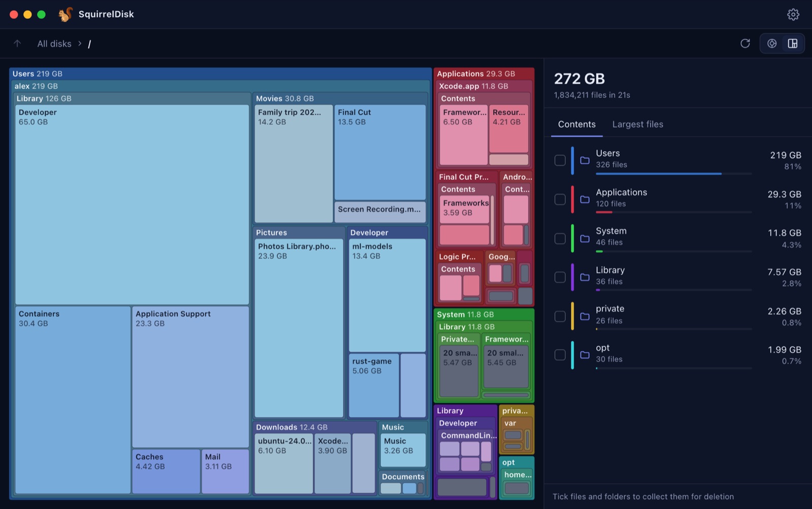Tick the opt checkbox

pyautogui.click(x=560, y=355)
